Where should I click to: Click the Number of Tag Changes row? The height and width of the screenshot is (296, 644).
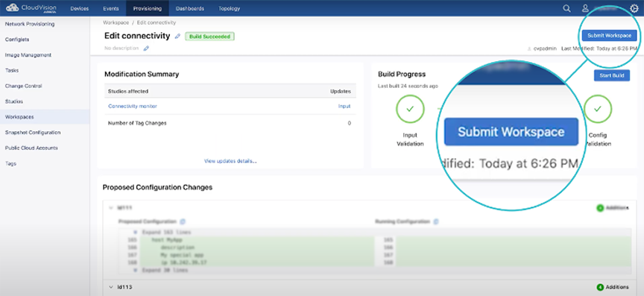[x=230, y=123]
